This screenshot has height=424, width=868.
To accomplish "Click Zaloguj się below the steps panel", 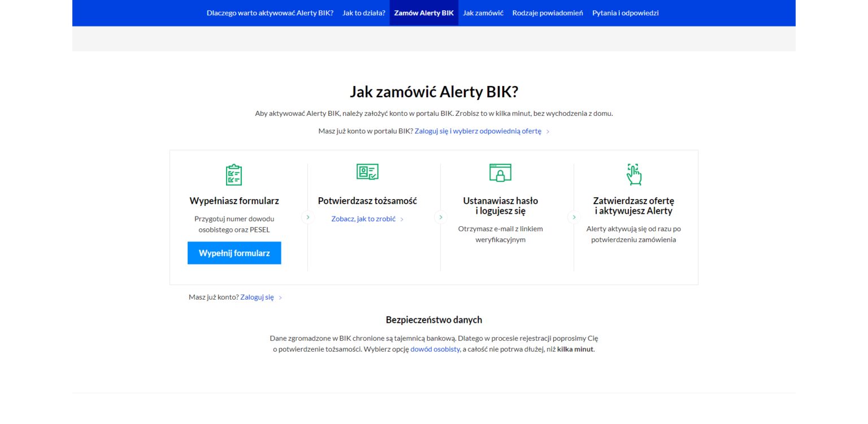I will coord(257,297).
